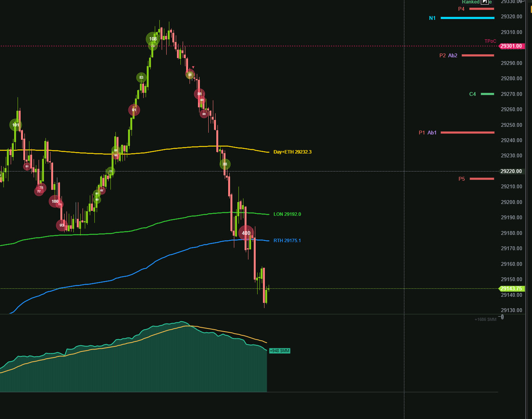Select the large red 400 bubble
This screenshot has width=532, height=419.
click(x=246, y=233)
